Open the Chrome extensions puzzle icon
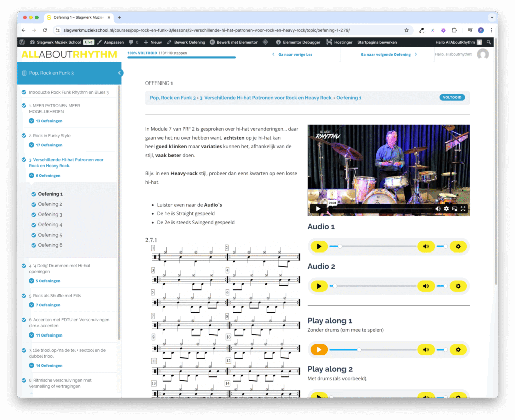 454,30
